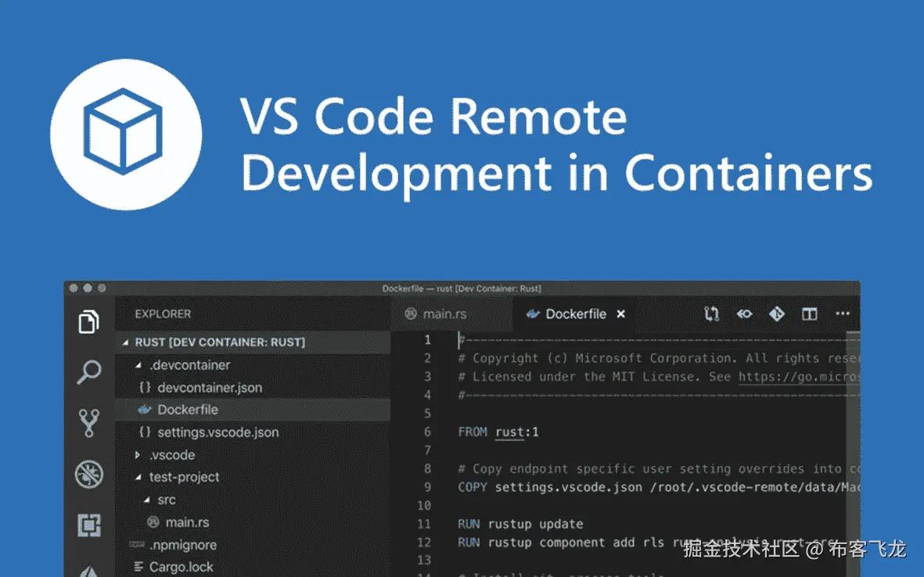Open the Cargo.lock file
The image size is (924, 577).
[252, 566]
